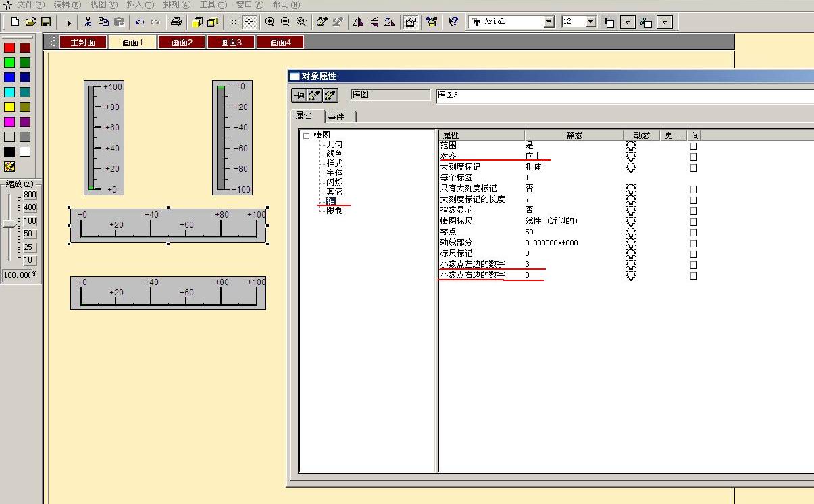Tick the checkbox in the 零点 row

point(694,232)
